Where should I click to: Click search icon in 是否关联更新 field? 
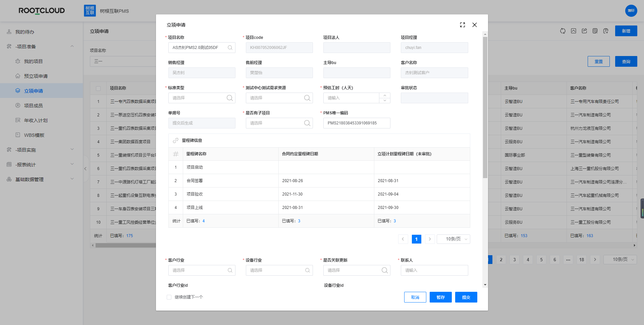pyautogui.click(x=385, y=270)
